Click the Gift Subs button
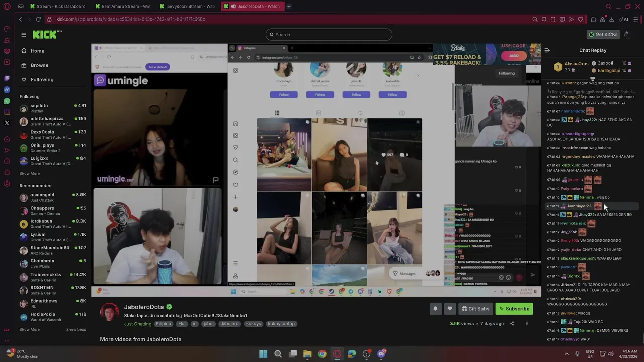644x362 pixels. point(475,309)
